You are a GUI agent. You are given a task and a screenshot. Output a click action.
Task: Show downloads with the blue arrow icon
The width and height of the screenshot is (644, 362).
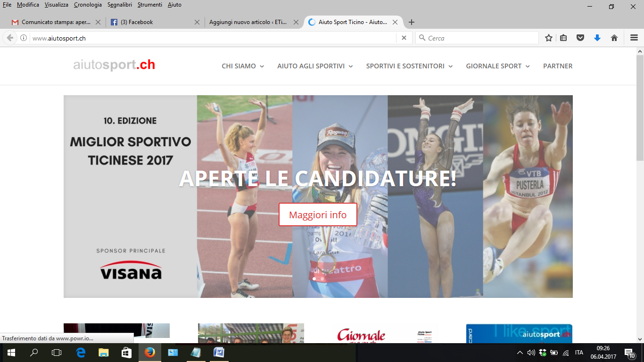[597, 38]
